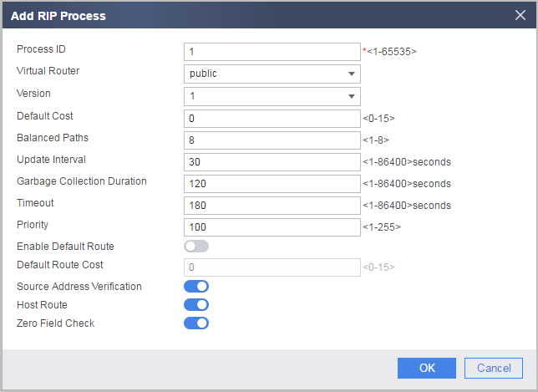Viewport: 538px width, 392px height.
Task: Click the Cancel button
Action: [494, 368]
